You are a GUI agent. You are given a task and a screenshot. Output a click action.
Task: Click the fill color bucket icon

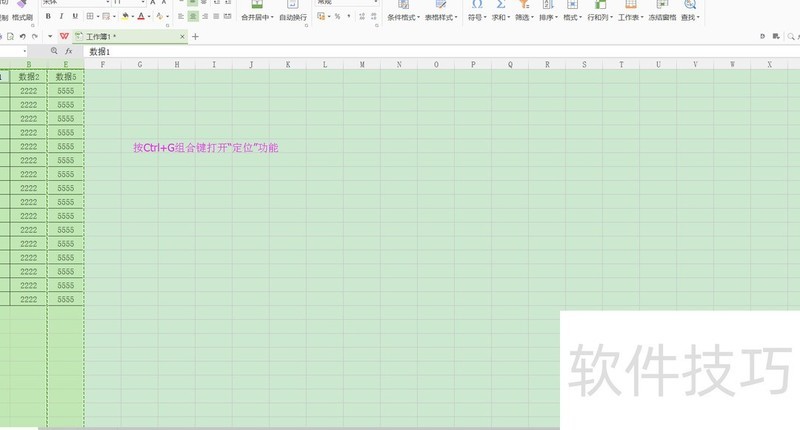[125, 16]
